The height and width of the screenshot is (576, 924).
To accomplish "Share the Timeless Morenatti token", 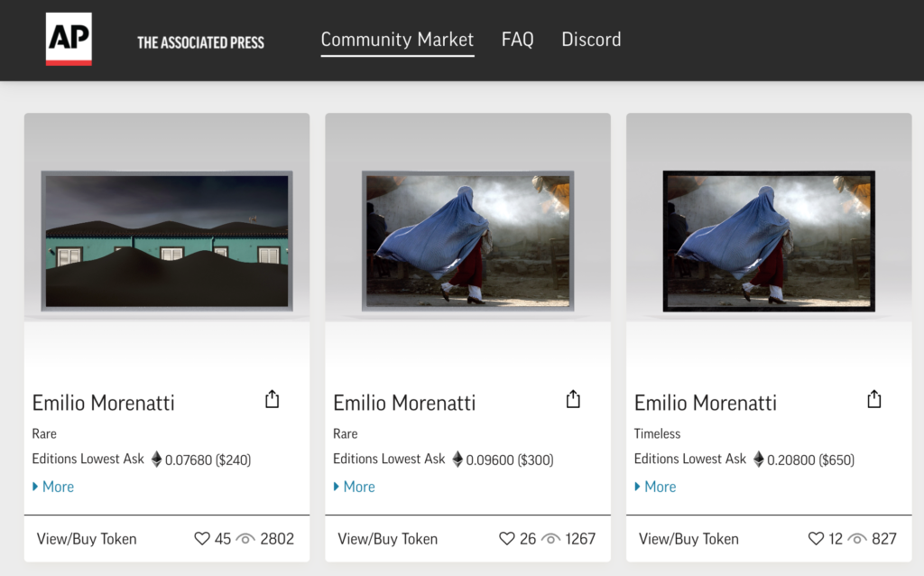I will click(x=873, y=399).
